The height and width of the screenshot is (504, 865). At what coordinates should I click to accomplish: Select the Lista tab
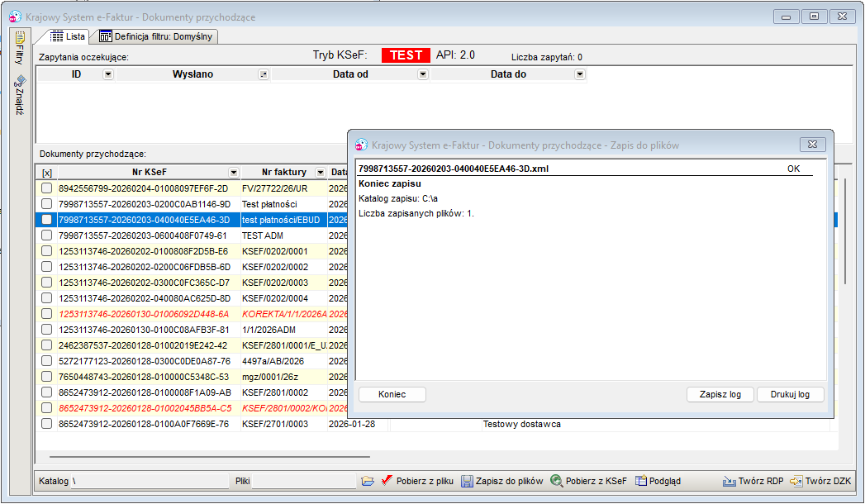[x=68, y=36]
